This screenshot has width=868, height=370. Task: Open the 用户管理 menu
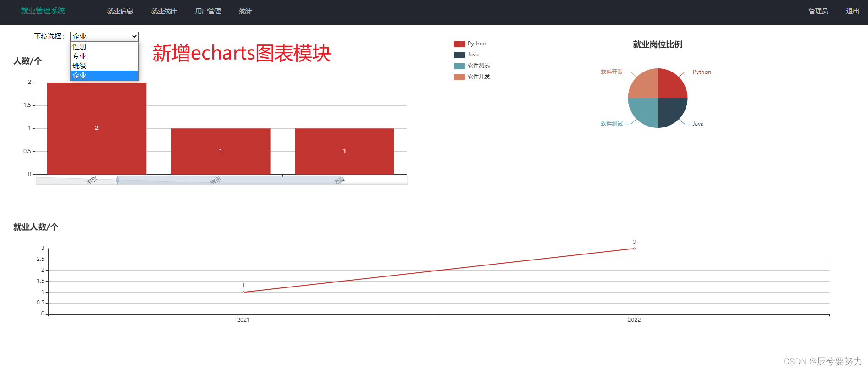tap(208, 11)
